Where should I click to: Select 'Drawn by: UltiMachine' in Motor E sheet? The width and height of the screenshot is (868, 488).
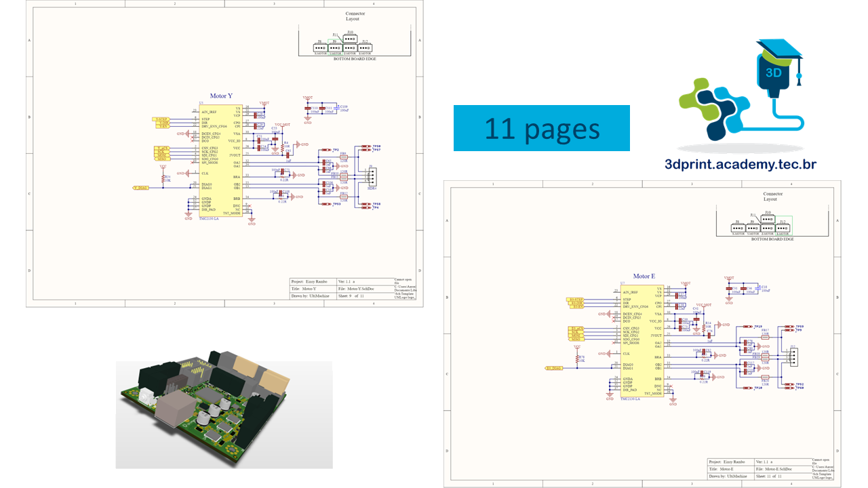pos(730,476)
